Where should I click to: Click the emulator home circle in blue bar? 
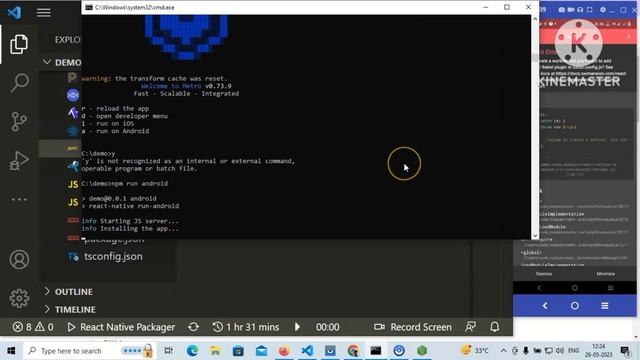tap(575, 306)
